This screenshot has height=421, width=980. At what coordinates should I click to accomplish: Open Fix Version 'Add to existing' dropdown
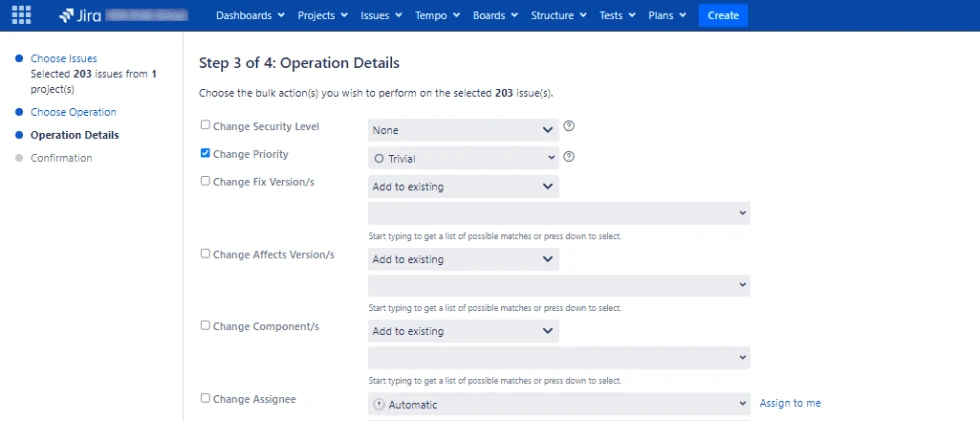pos(463,186)
